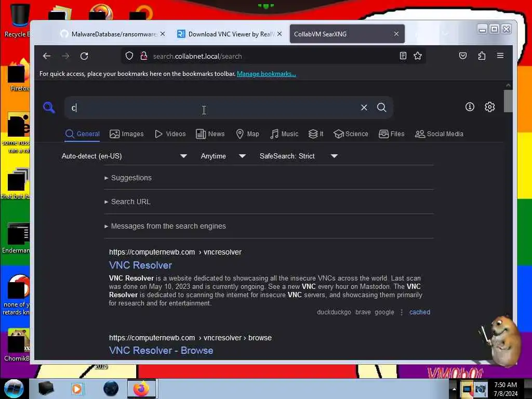Select the Videos search category

170,134
